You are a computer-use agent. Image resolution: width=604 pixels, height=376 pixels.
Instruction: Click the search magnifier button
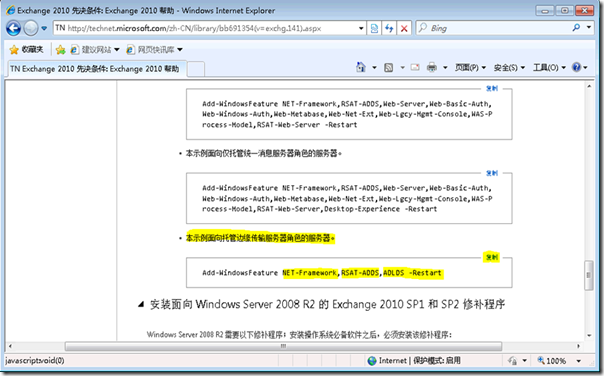[x=576, y=28]
